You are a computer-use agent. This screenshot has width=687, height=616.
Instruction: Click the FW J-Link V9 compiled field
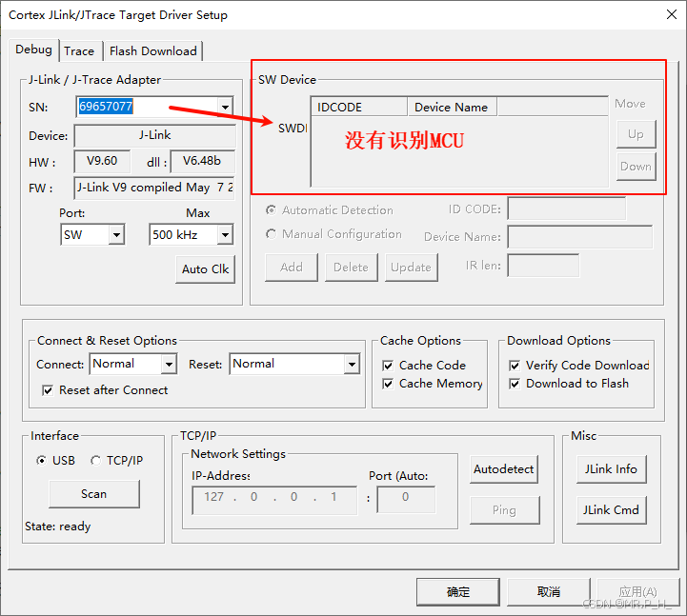[x=154, y=188]
